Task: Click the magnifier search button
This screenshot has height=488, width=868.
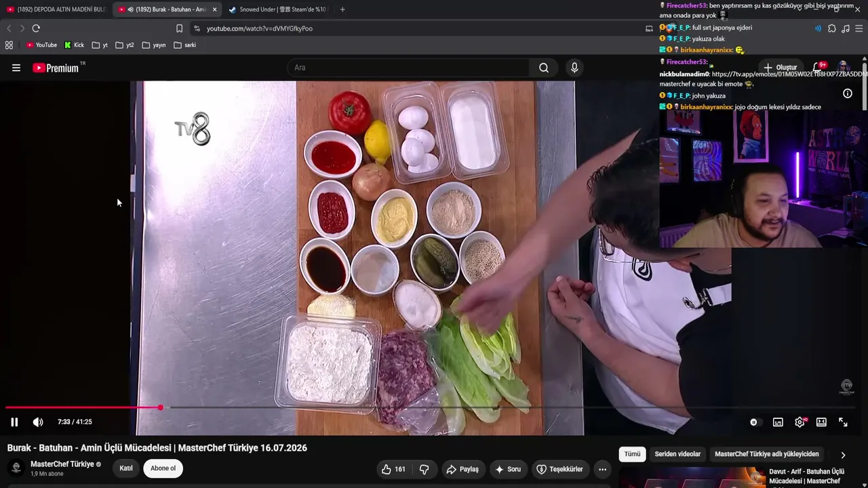Action: click(544, 68)
